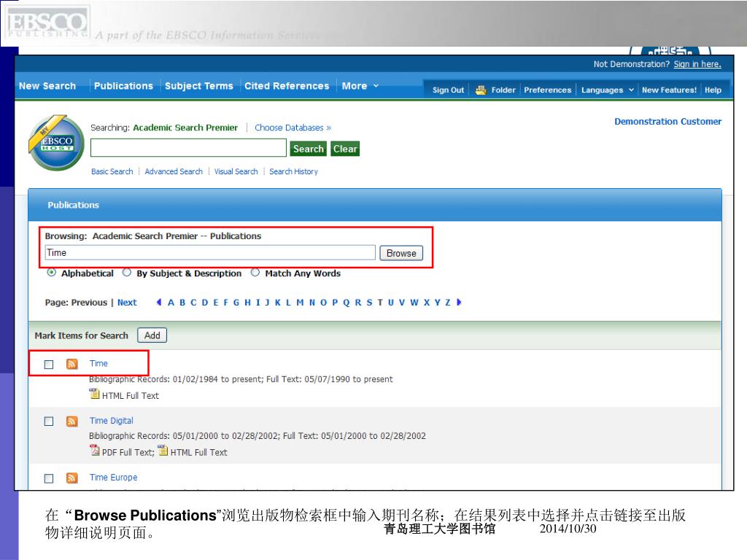Select Match Any Words radio option

pos(255,273)
